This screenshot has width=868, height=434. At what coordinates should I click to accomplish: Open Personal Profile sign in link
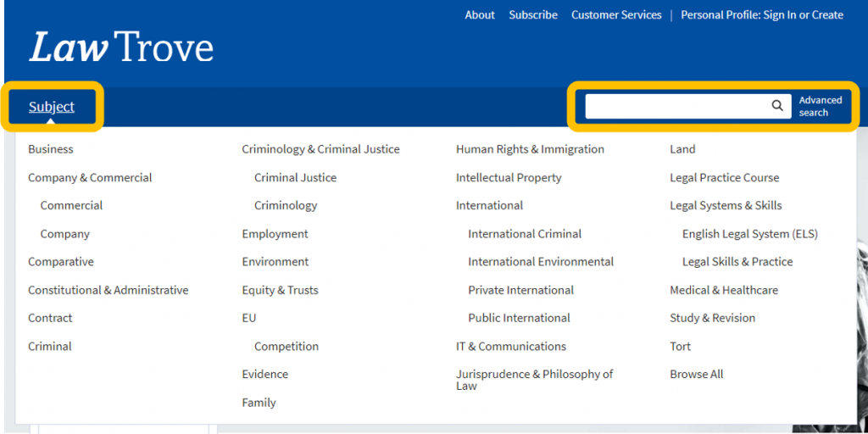coord(762,14)
